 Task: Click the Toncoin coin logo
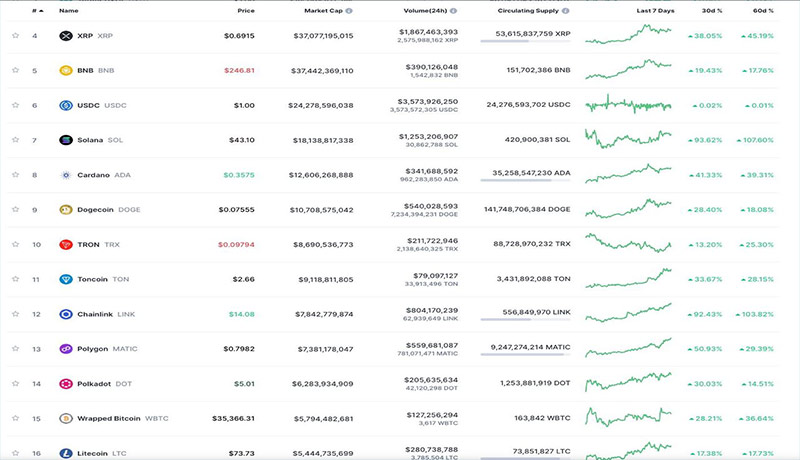click(x=66, y=279)
